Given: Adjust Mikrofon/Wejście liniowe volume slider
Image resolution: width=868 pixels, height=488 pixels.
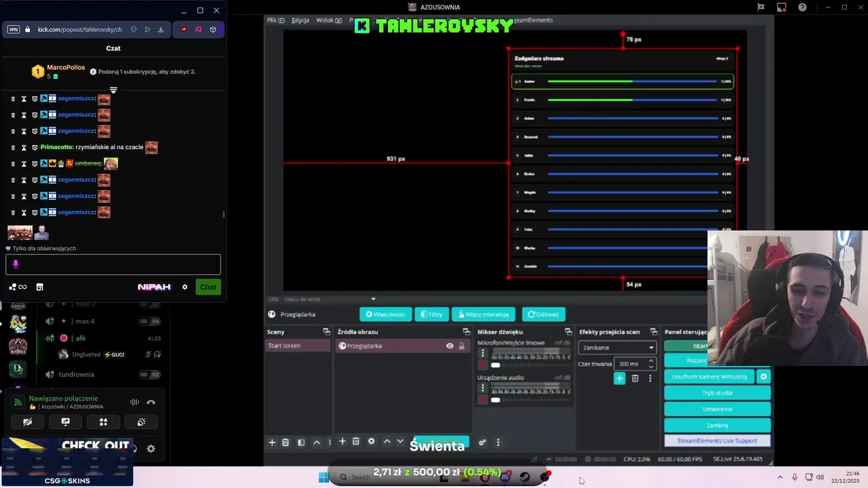Looking at the screenshot, I should (530, 365).
